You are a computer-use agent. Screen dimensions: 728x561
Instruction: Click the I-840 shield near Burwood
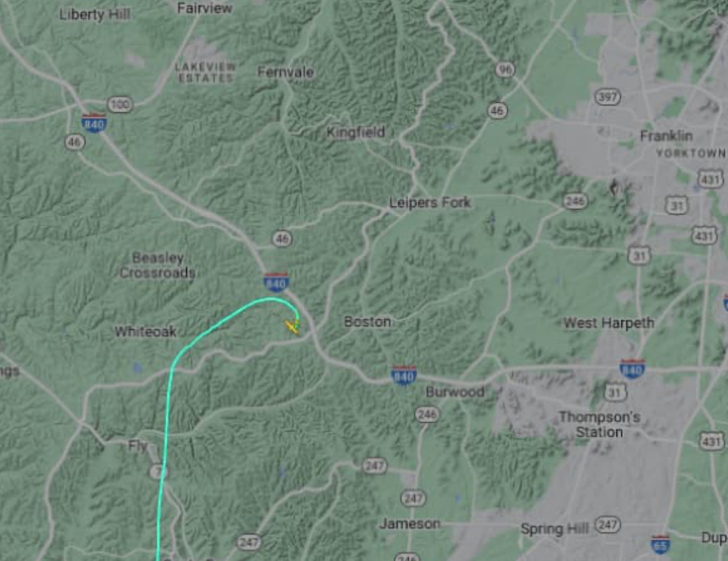tap(404, 375)
